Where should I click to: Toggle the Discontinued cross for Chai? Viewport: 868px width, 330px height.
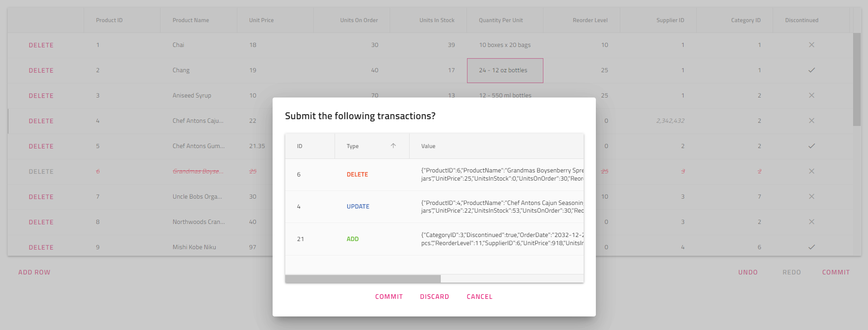[811, 45]
